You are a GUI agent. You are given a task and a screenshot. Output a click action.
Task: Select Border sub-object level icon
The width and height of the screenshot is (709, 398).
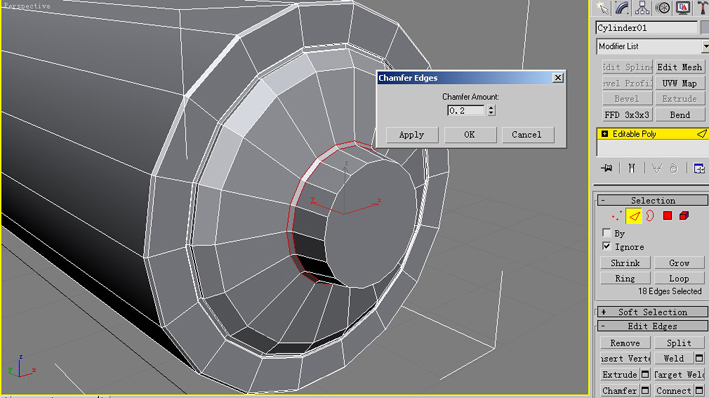click(x=650, y=216)
